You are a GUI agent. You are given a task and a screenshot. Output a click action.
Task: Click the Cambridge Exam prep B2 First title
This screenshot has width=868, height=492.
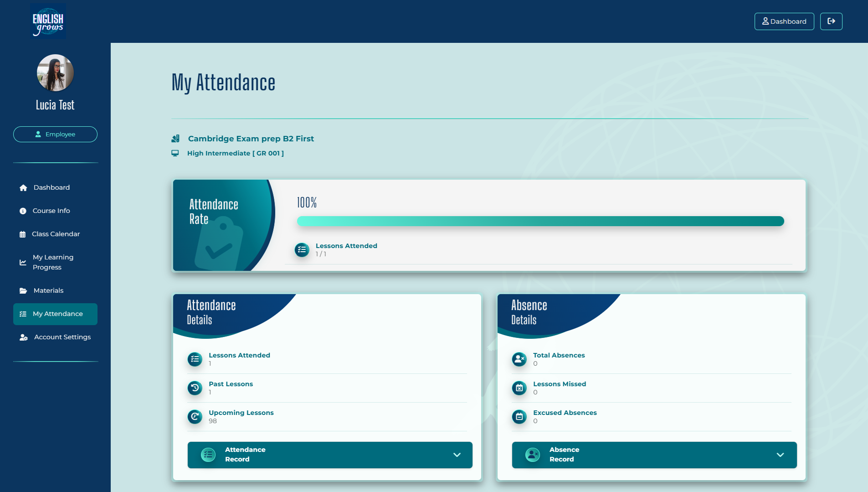click(x=251, y=139)
